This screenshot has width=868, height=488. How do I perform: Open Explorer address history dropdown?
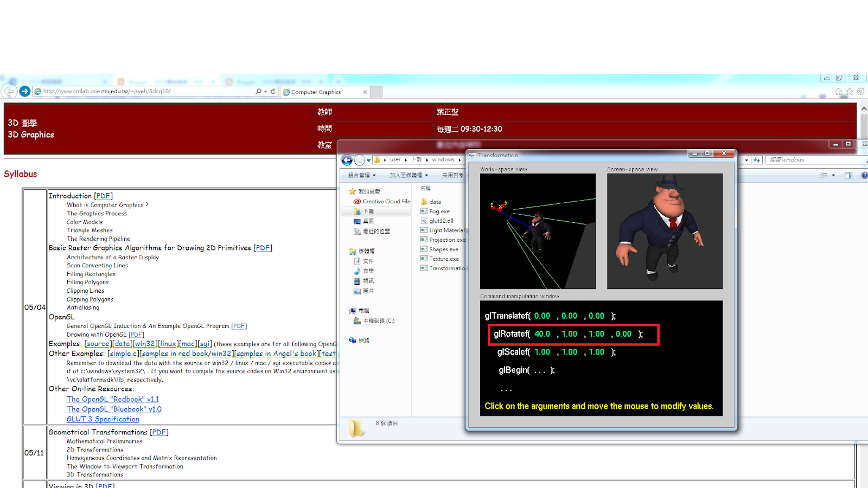746,160
